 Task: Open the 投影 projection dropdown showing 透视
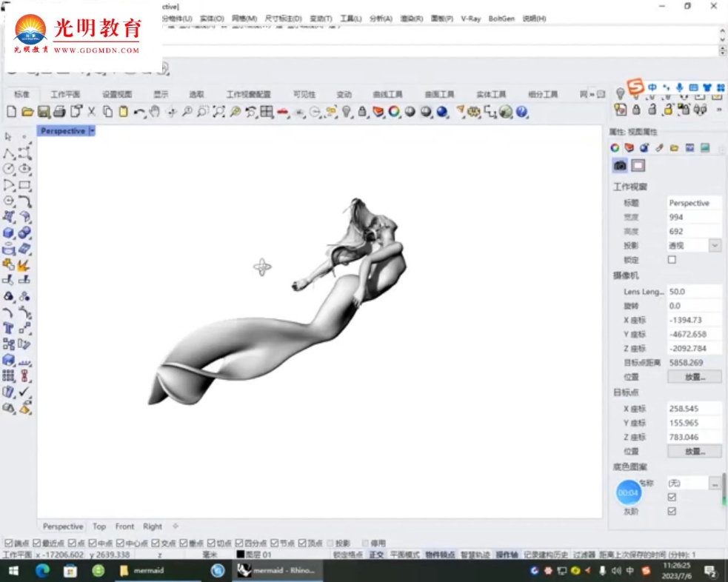pyautogui.click(x=713, y=245)
